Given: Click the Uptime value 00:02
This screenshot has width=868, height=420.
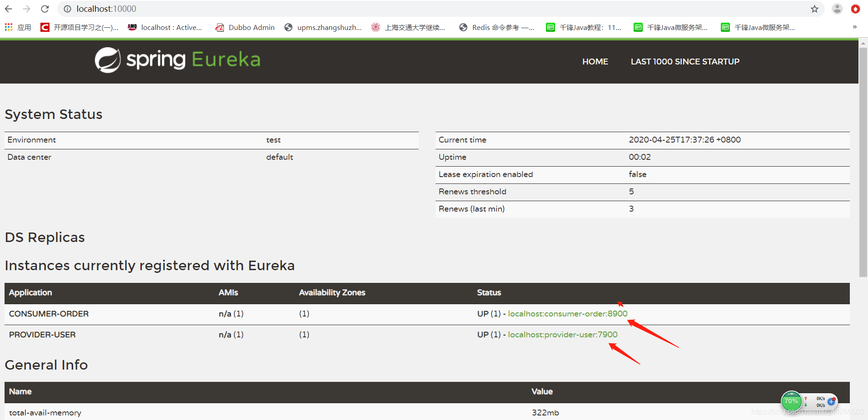Looking at the screenshot, I should 640,157.
